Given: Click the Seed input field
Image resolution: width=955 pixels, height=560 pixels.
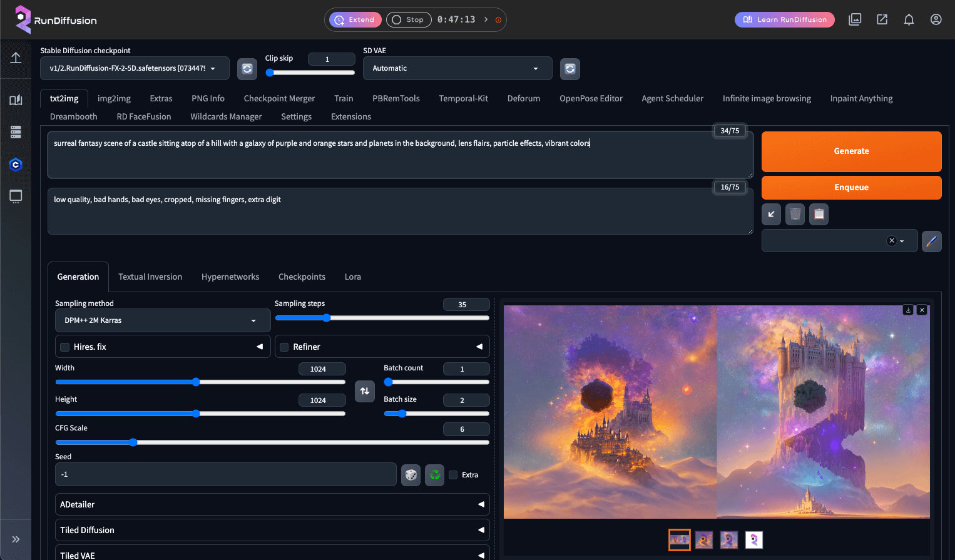Looking at the screenshot, I should tap(225, 474).
